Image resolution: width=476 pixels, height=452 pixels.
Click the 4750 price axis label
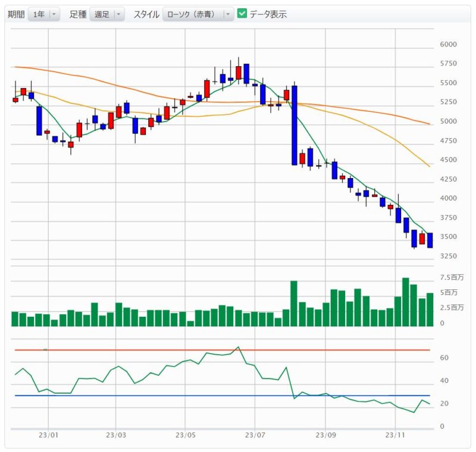click(449, 141)
